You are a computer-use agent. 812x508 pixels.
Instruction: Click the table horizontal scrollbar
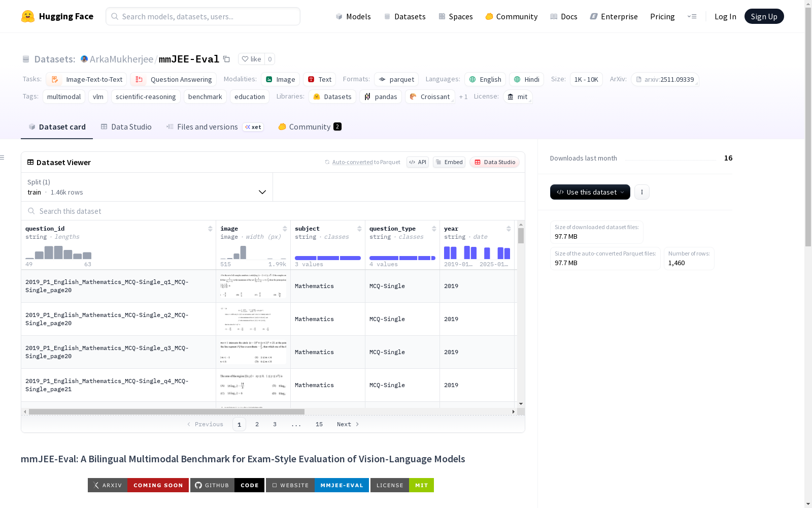click(x=166, y=411)
